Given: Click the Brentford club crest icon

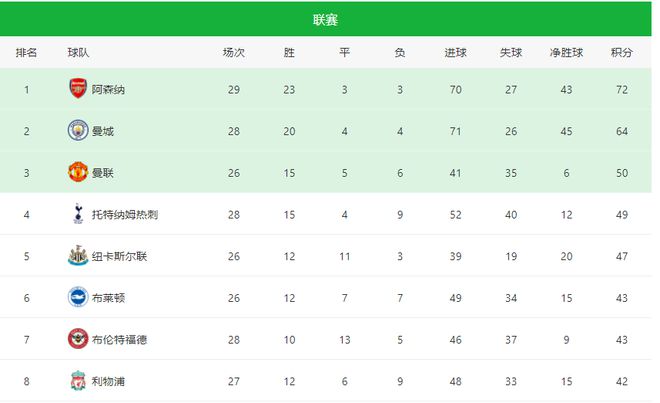Looking at the screenshot, I should pyautogui.click(x=77, y=338).
